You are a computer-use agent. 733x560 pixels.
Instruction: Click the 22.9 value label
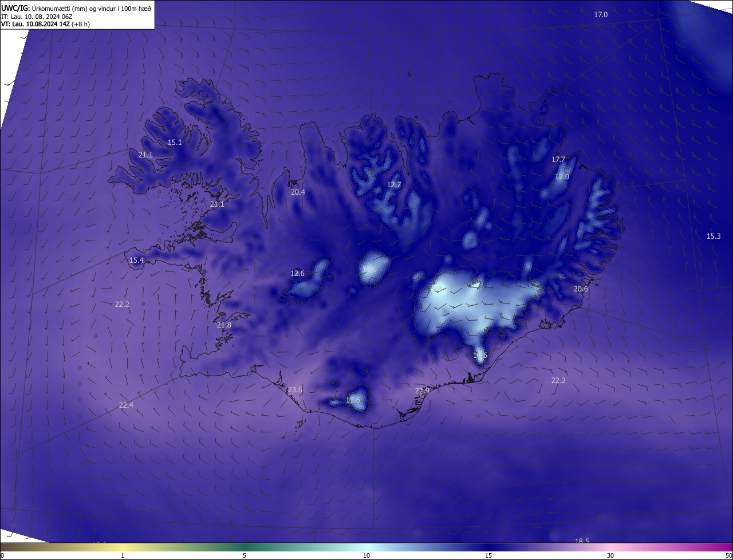[x=422, y=391]
